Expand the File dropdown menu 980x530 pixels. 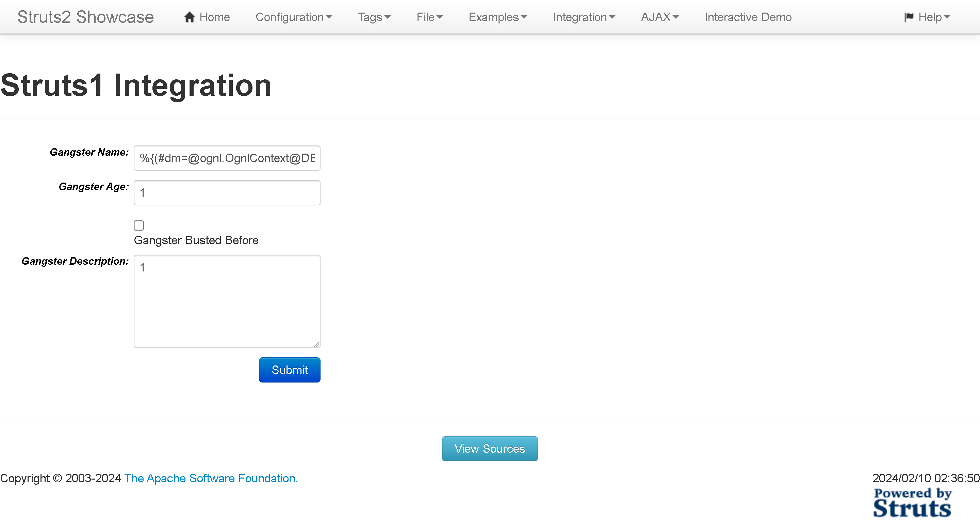pos(429,17)
